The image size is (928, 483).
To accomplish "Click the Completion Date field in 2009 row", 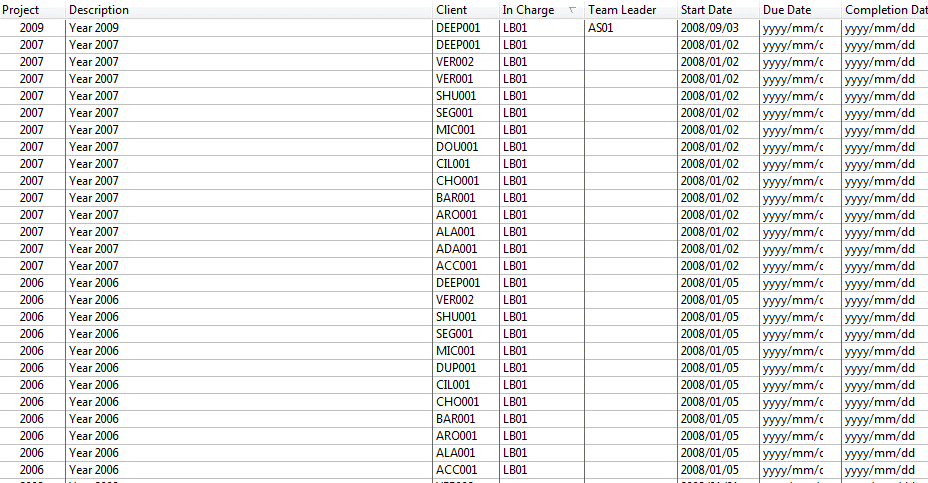I will pyautogui.click(x=880, y=28).
